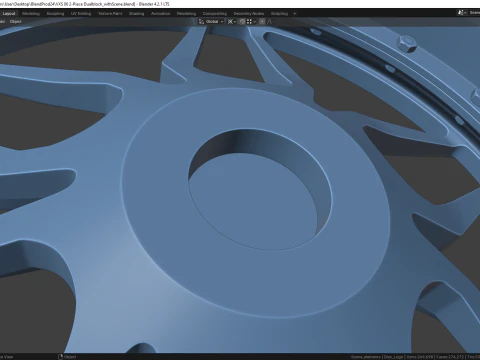480x360 pixels.
Task: Open the Global transform orientation dropdown
Action: pos(211,21)
